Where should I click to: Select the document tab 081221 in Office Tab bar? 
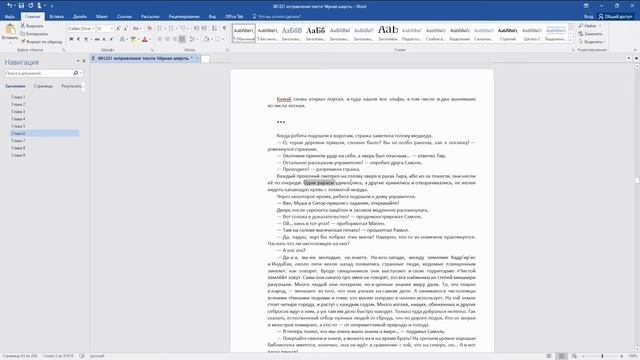click(145, 58)
